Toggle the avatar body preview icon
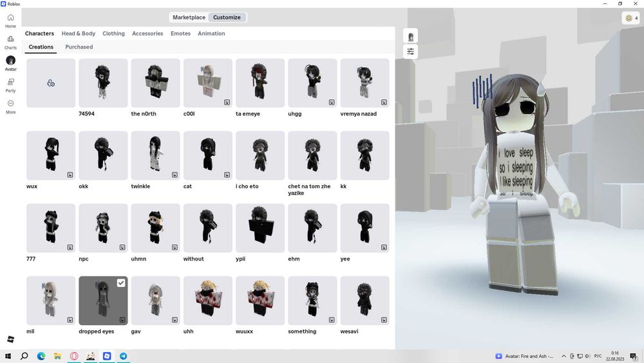644x363 pixels. tap(410, 37)
